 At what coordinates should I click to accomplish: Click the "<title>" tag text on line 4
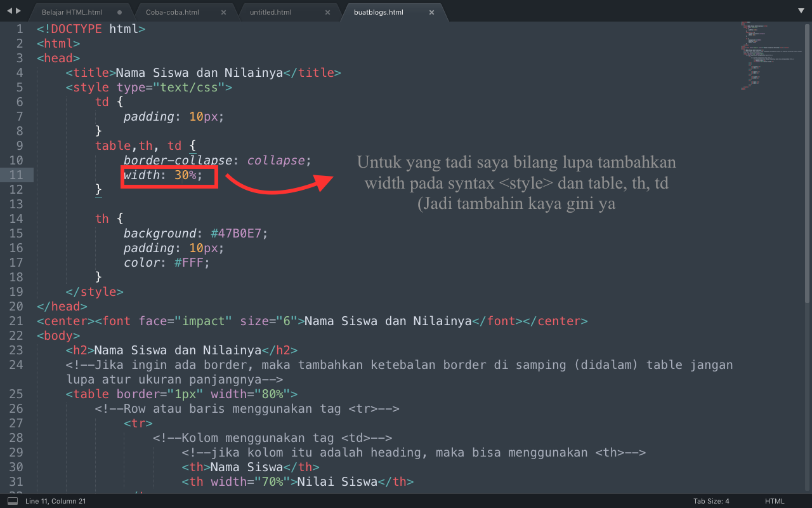coord(91,72)
